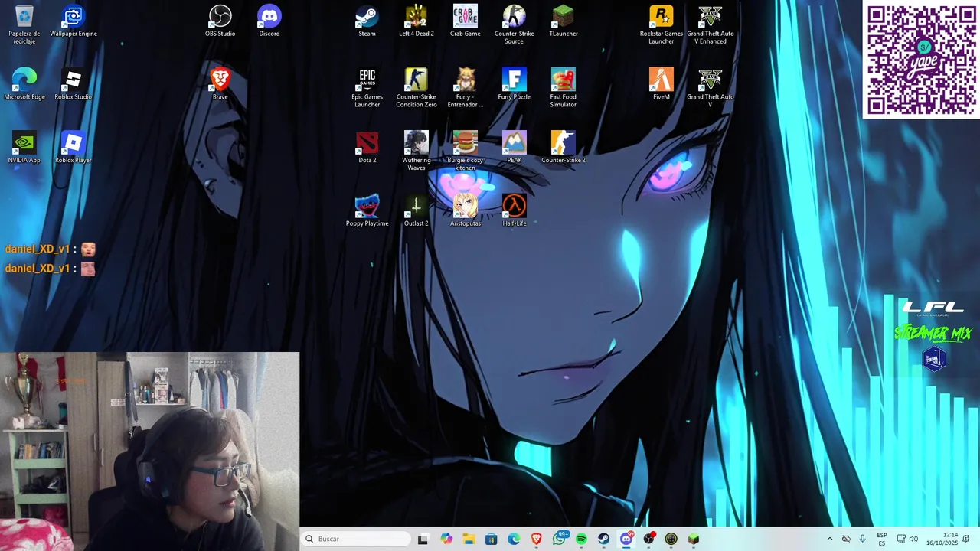Open the Minecraft block taskbar icon

coord(694,539)
